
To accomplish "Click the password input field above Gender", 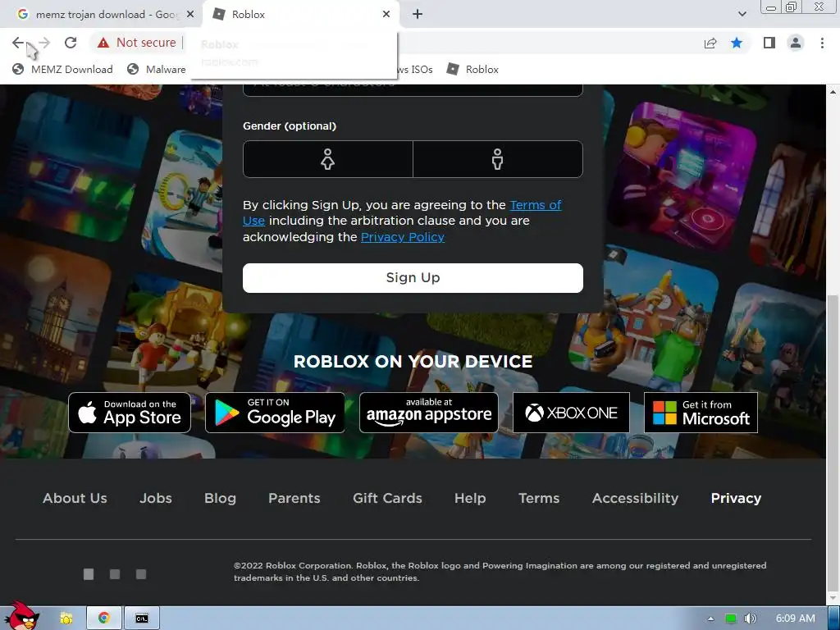I will pos(413,90).
